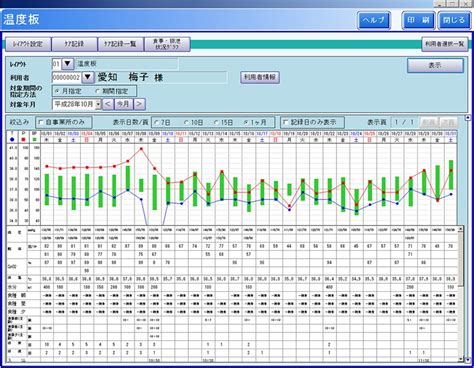Open the レイアウト設定 tab
Viewport: 474px width, 368px height.
tap(28, 44)
